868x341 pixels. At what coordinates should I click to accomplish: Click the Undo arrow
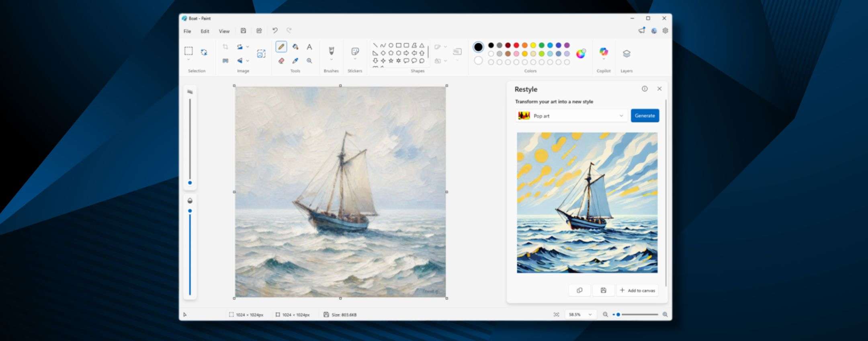click(x=275, y=31)
